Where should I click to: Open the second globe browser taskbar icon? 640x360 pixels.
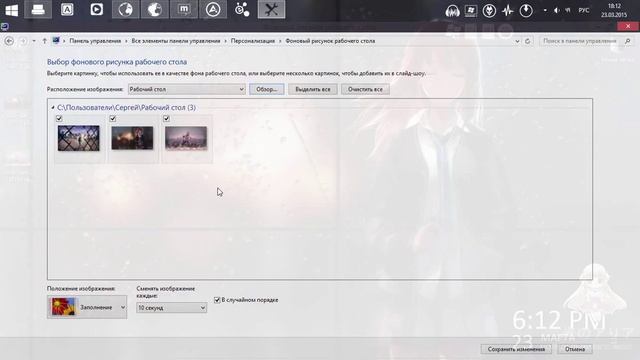click(x=154, y=9)
